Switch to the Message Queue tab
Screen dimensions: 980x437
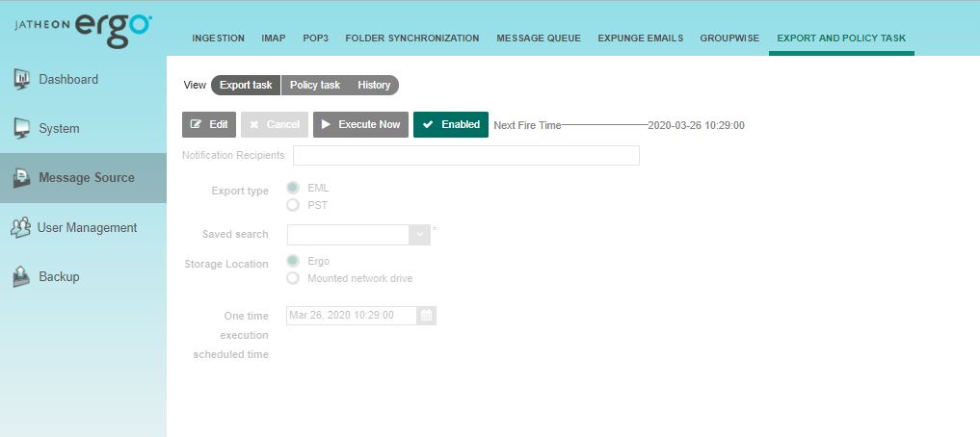click(539, 39)
